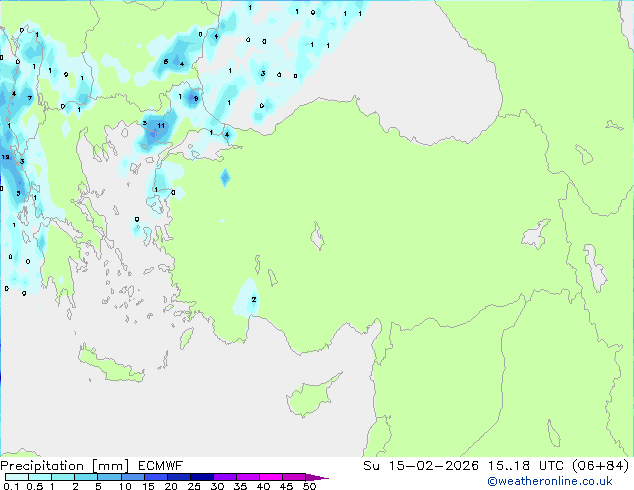The width and height of the screenshot is (634, 490).
Task: Click the '(06+84)' forecast run text
Action: pos(601,466)
